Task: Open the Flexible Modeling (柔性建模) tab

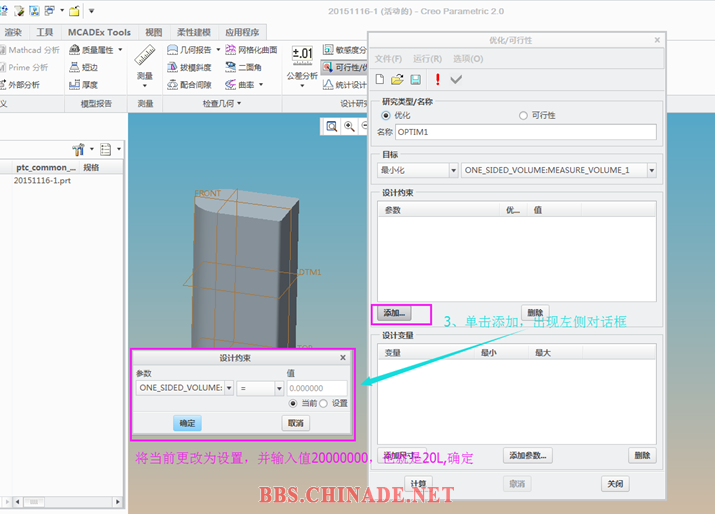Action: (x=194, y=32)
